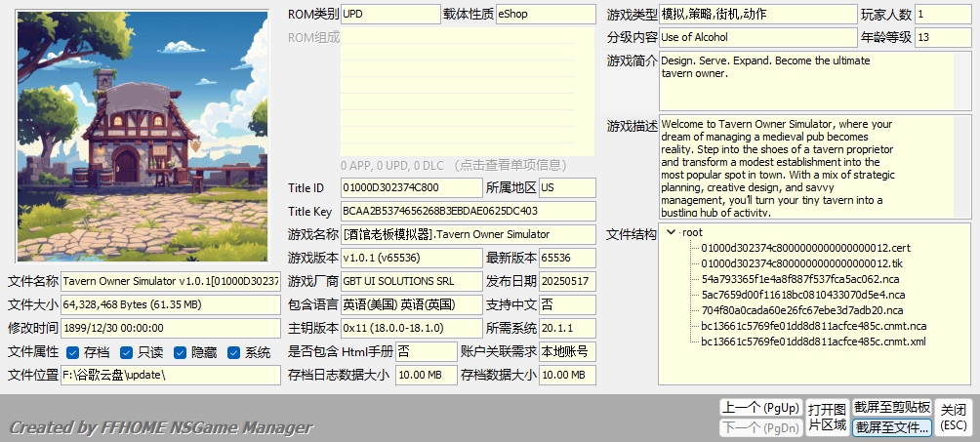Click the Title ID field
Viewport: 980px width, 442px height.
tap(412, 188)
